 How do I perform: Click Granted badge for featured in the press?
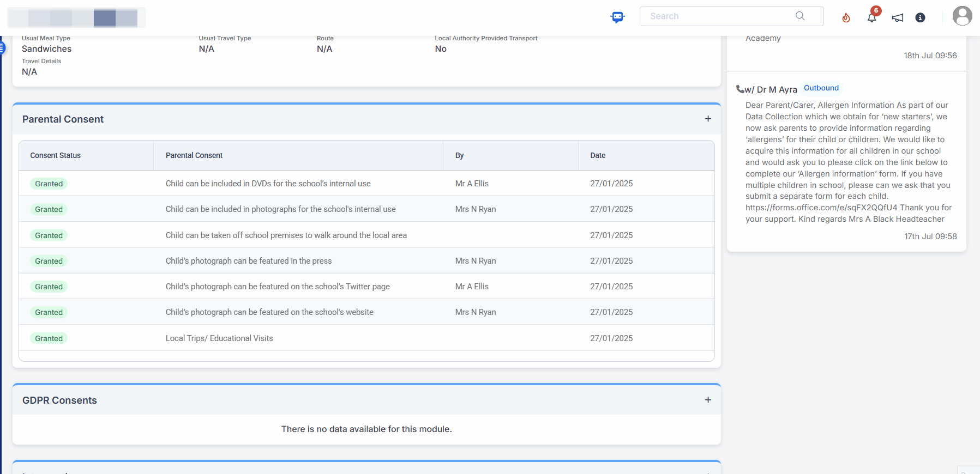click(x=49, y=261)
